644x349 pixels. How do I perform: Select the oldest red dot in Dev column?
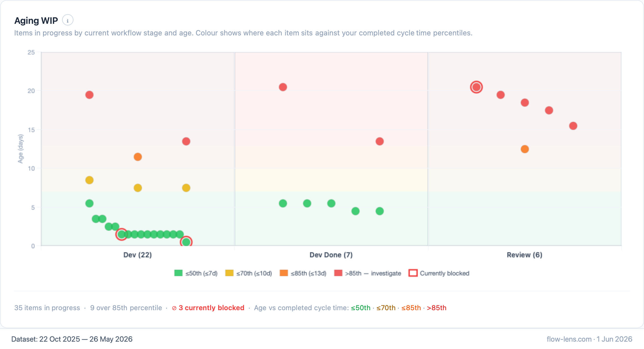(89, 95)
